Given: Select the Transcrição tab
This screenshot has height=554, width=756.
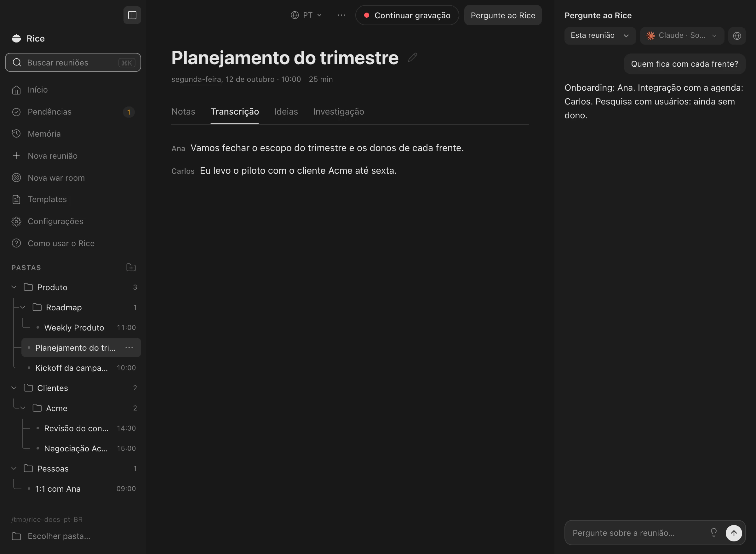Looking at the screenshot, I should click(235, 111).
